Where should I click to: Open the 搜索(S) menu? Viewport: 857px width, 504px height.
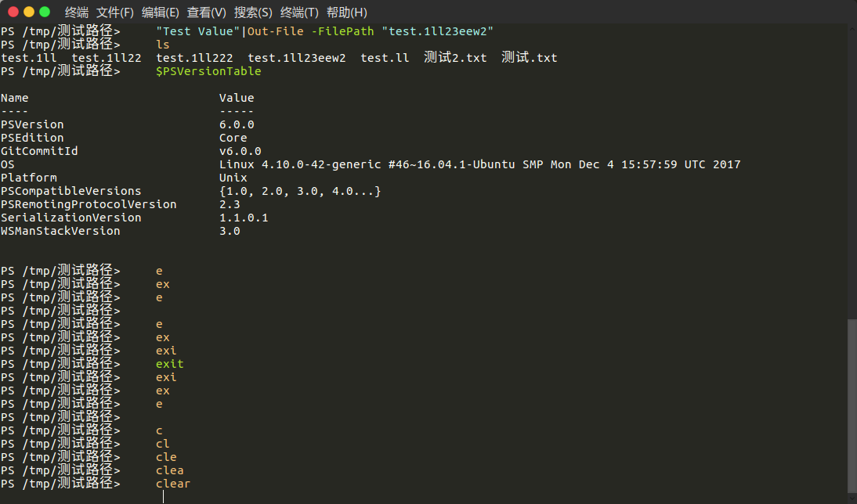point(252,13)
